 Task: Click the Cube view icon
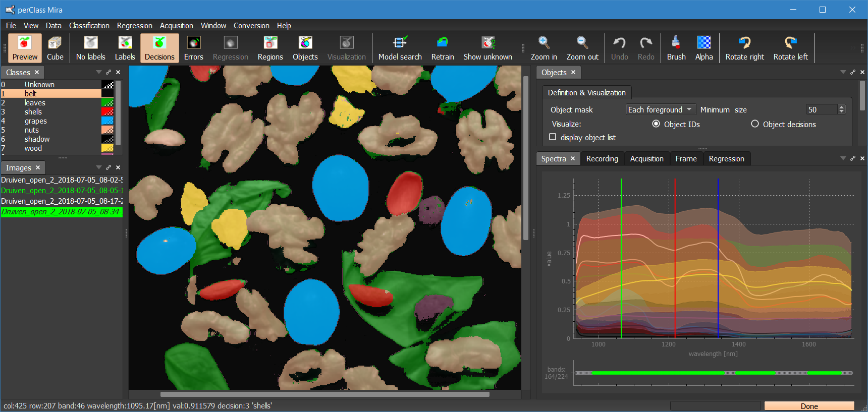coord(55,48)
